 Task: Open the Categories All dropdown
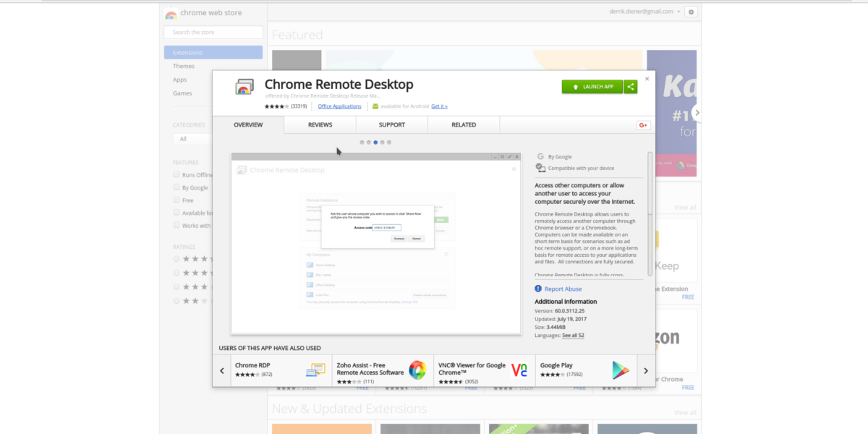click(192, 139)
